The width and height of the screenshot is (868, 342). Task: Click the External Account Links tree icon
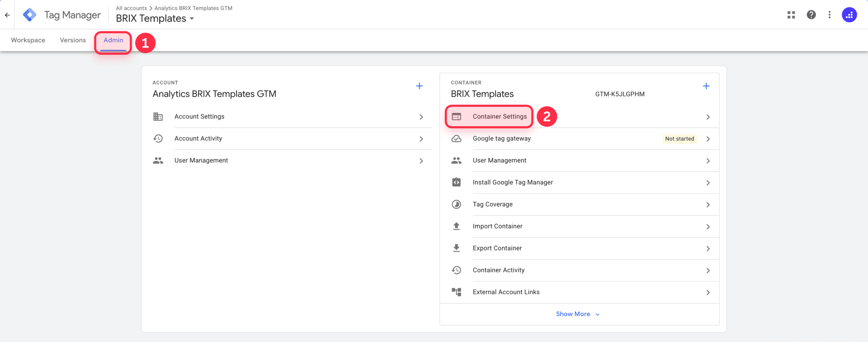click(457, 292)
